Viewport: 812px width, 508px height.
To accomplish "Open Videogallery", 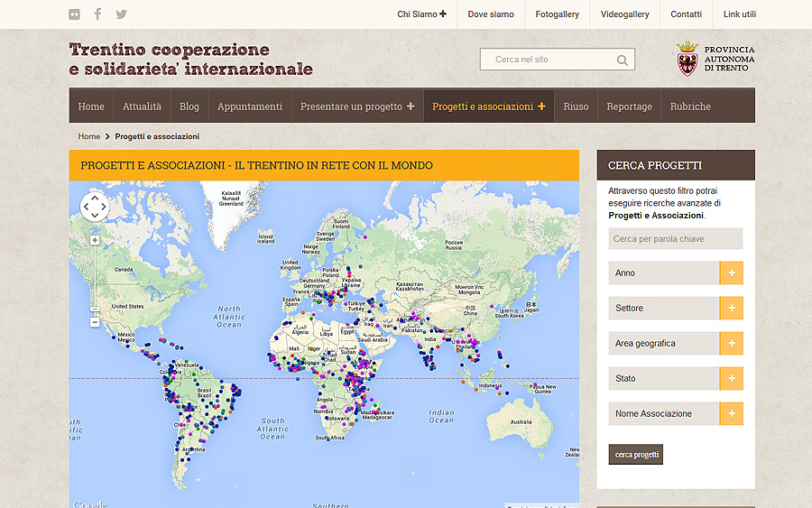I will tap(624, 14).
